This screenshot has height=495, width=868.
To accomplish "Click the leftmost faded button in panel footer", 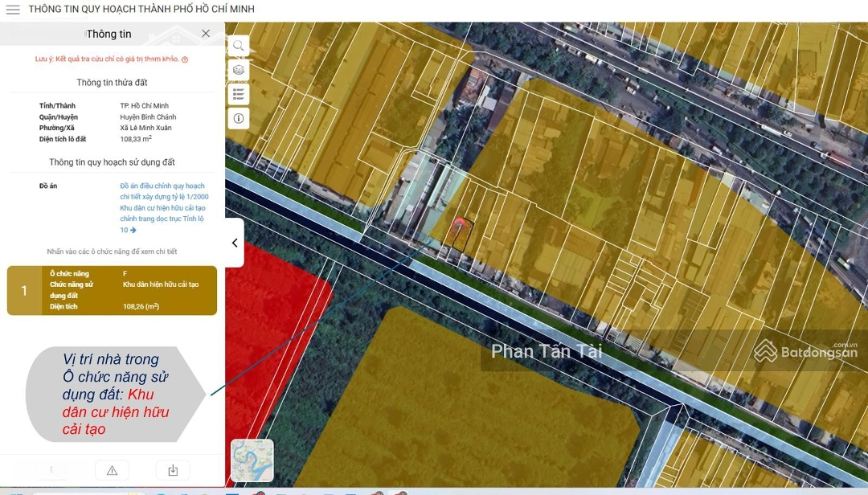I will coord(51,470).
